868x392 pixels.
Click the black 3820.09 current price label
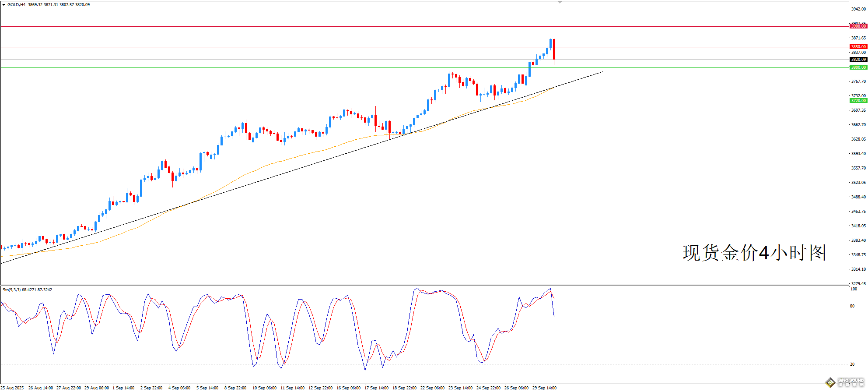pyautogui.click(x=858, y=60)
